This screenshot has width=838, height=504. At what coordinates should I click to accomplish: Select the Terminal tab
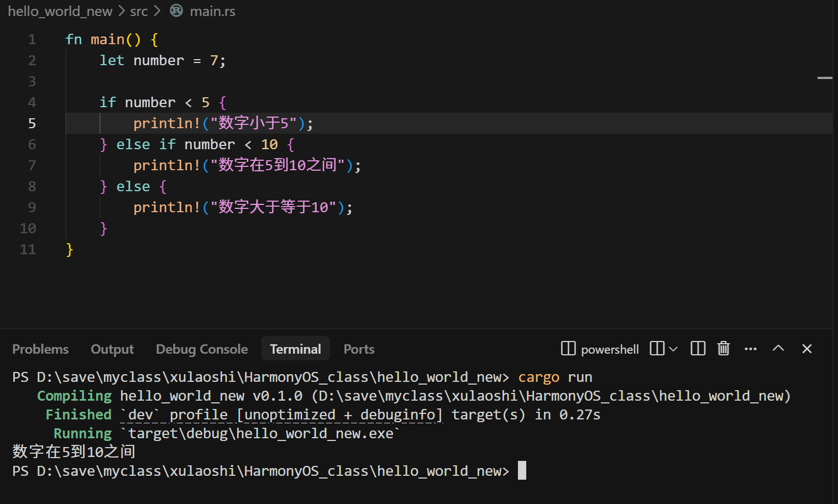coord(296,349)
